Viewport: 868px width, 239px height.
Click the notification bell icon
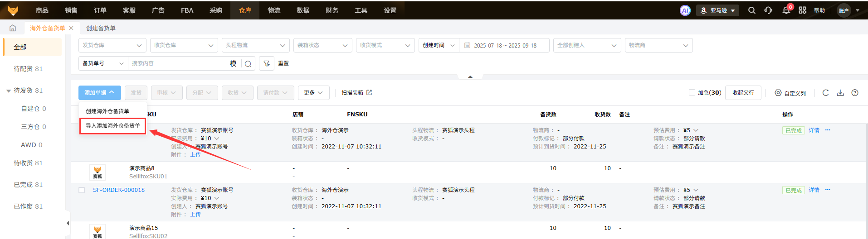(x=786, y=10)
